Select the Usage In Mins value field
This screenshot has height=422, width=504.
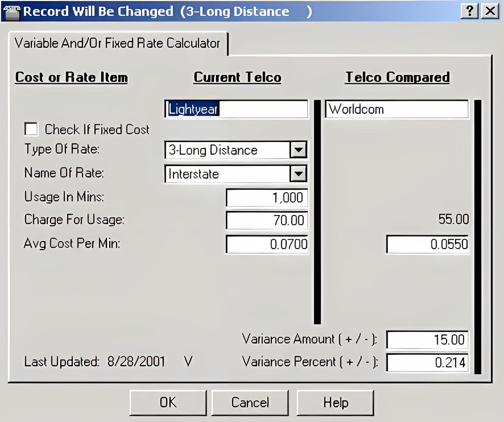pyautogui.click(x=267, y=197)
